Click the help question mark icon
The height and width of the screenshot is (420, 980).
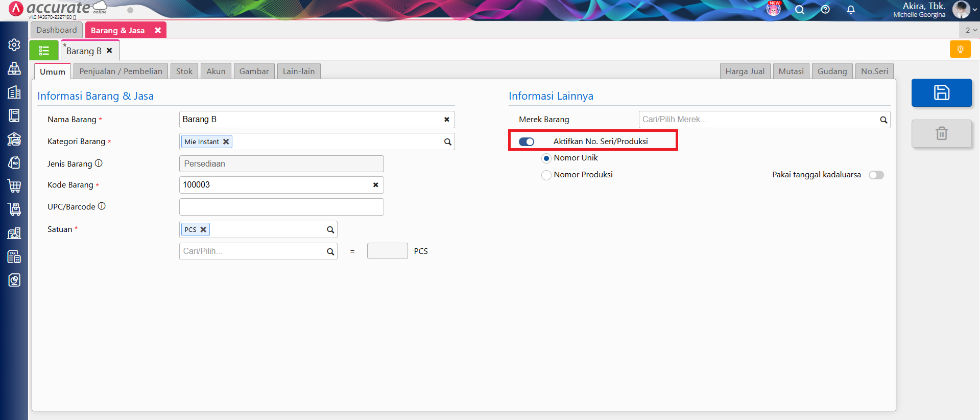pyautogui.click(x=825, y=10)
